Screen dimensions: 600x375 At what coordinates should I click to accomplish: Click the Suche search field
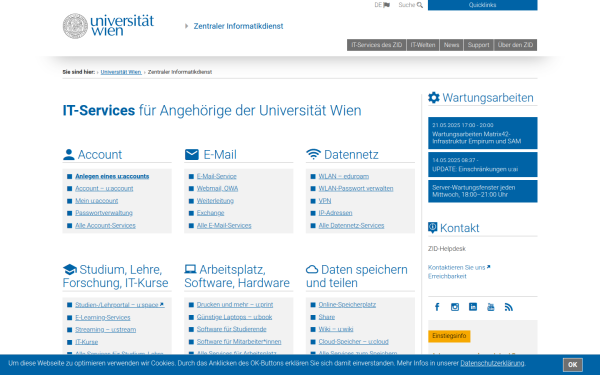(410, 5)
